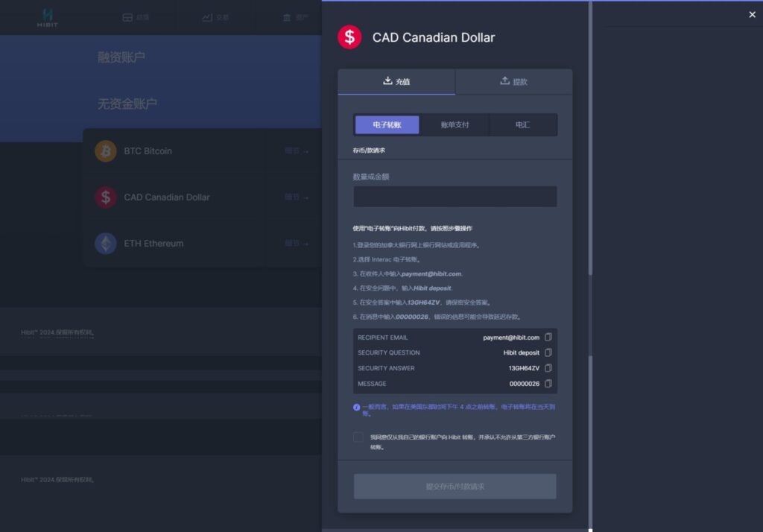Click the 数量或金额 amount input field

(455, 197)
